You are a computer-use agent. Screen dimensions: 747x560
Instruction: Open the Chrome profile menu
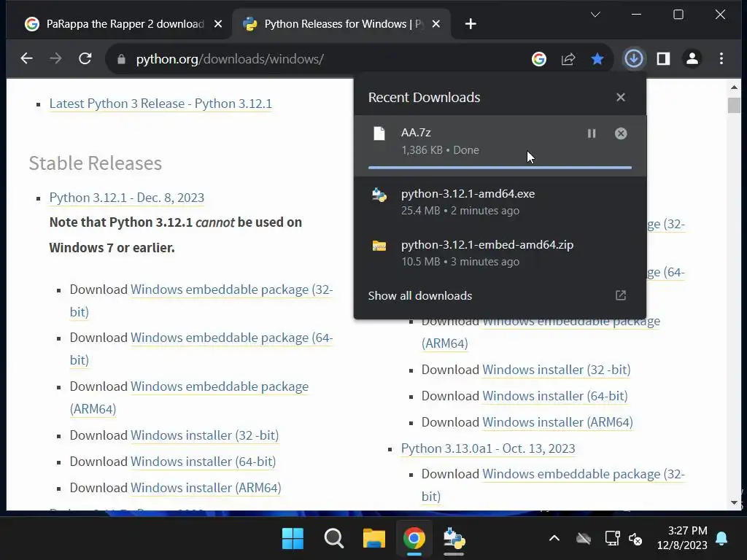coord(692,59)
